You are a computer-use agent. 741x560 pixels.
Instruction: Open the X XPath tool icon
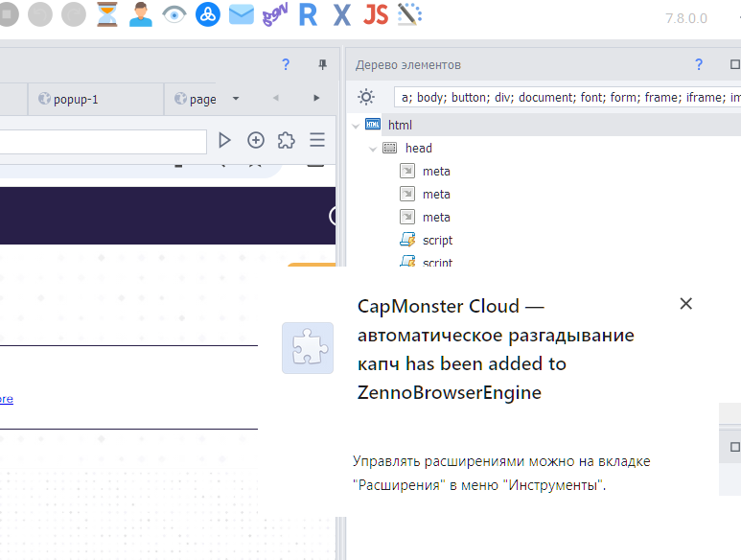(x=341, y=14)
